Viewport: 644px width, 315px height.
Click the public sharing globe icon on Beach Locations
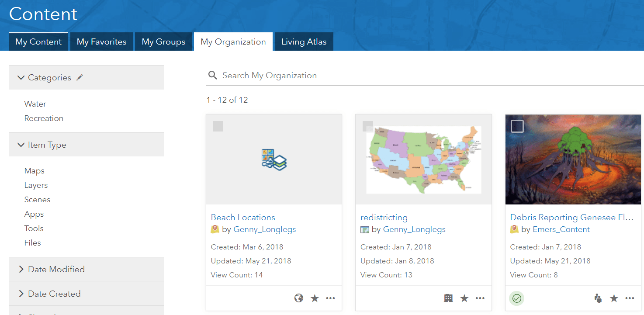299,298
